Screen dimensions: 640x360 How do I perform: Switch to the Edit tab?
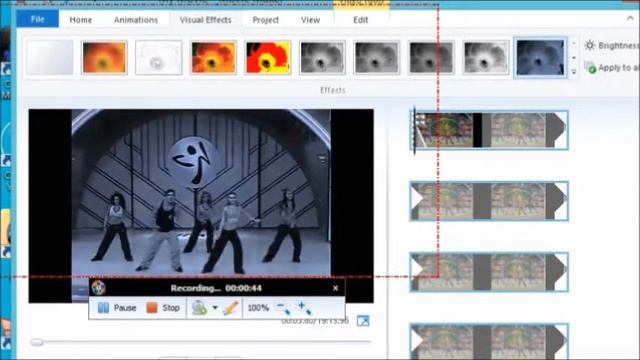coord(360,20)
